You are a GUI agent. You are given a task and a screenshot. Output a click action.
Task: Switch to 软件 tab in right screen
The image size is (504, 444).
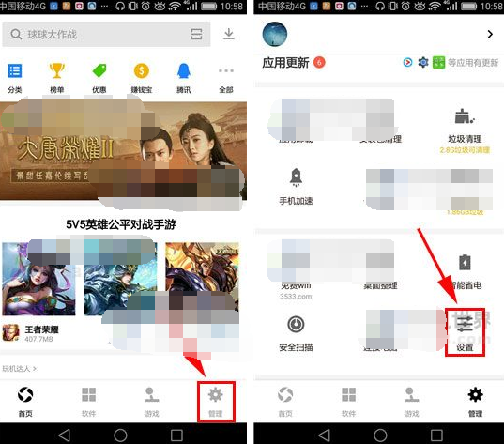click(x=349, y=402)
